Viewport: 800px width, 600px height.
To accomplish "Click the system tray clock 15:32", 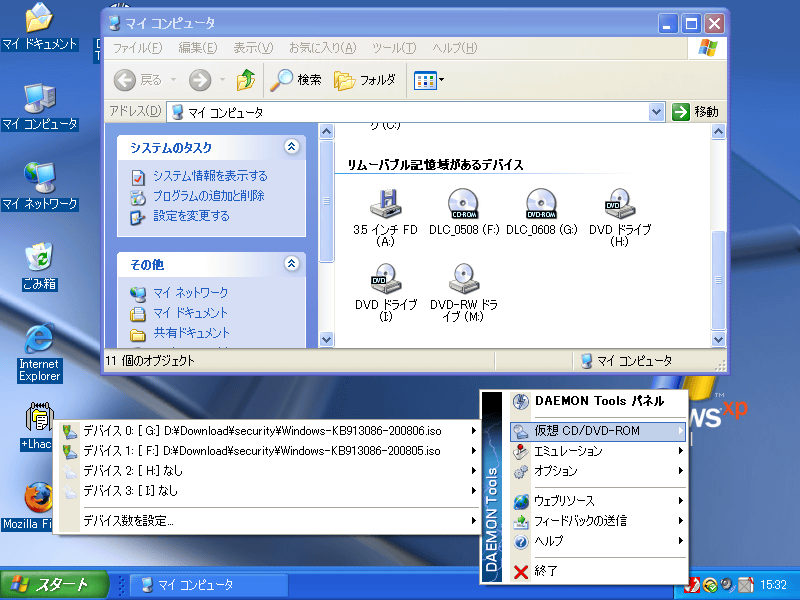I will click(773, 585).
